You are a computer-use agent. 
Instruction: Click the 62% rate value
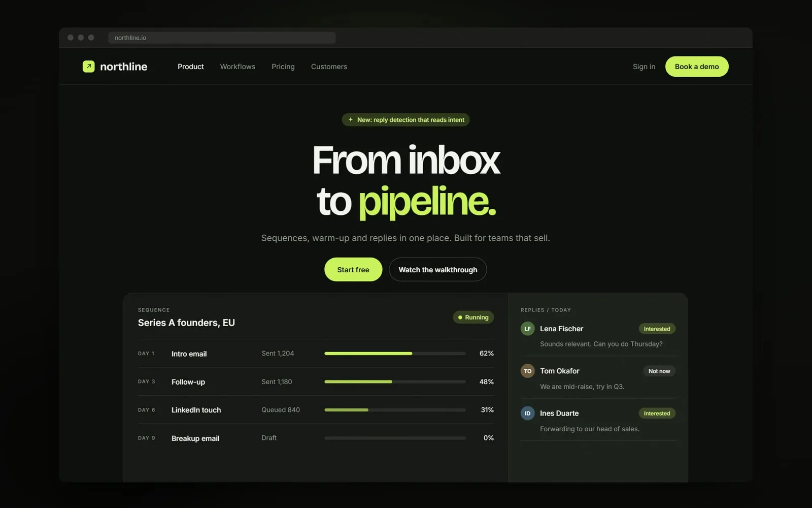pyautogui.click(x=486, y=353)
